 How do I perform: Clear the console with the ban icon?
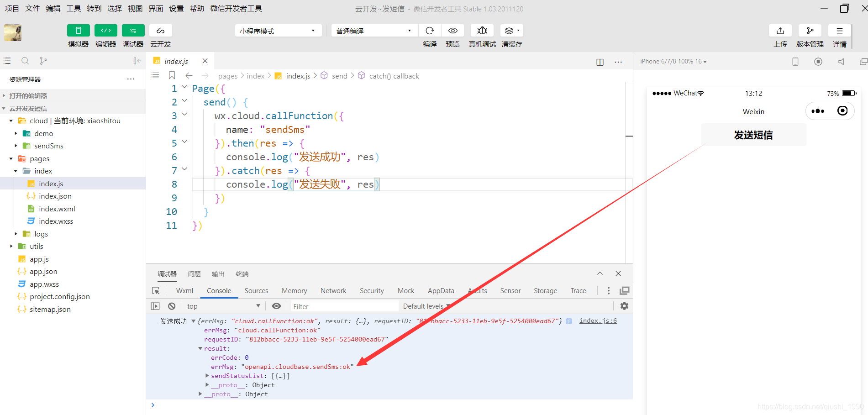[x=172, y=306]
